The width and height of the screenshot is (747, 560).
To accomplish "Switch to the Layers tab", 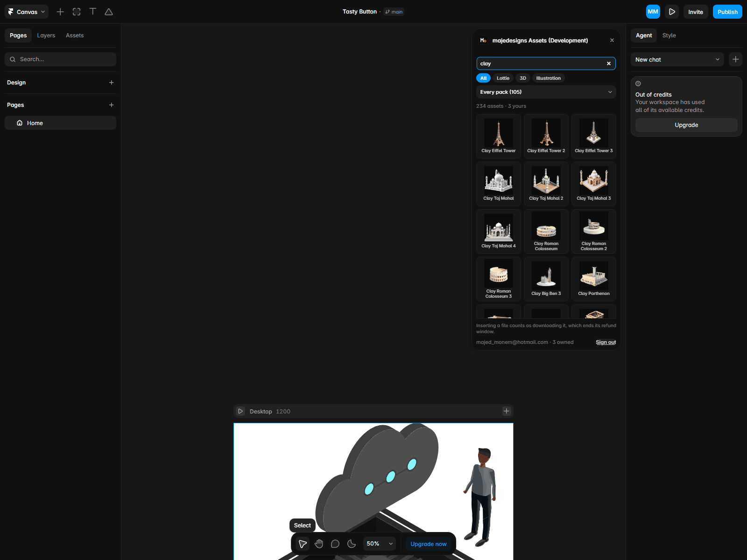I will point(46,35).
